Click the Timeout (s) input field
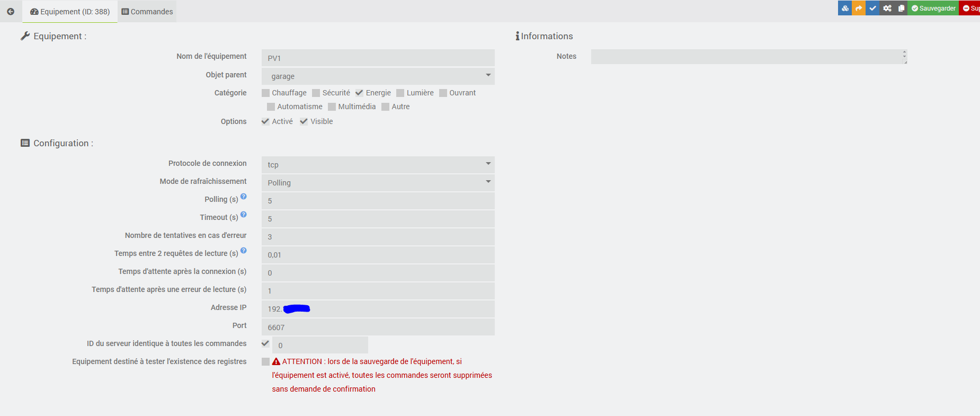 tap(378, 219)
